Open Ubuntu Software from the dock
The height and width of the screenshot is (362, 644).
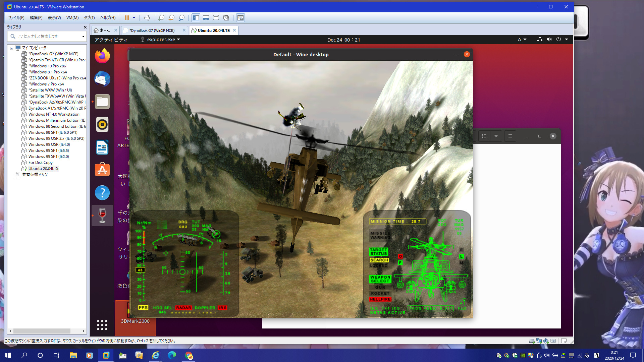coord(102,170)
